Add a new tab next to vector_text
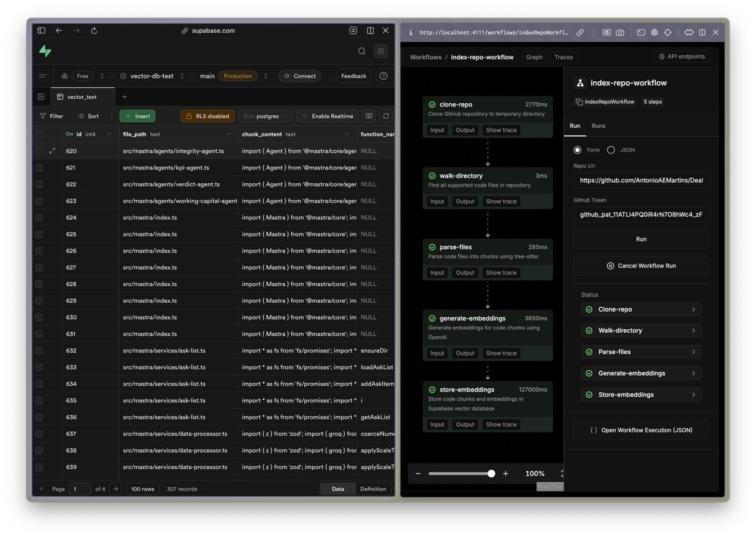Image resolution: width=756 pixels, height=537 pixels. click(124, 97)
